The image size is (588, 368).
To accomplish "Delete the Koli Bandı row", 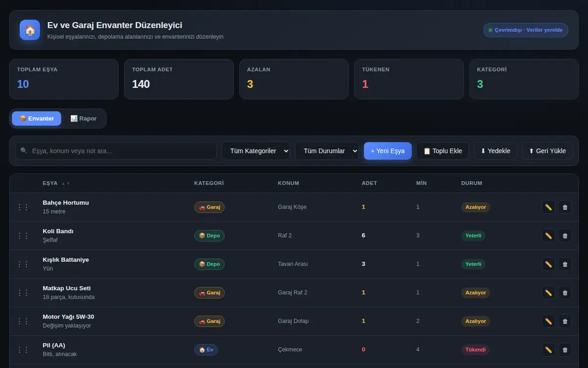I will pos(565,236).
